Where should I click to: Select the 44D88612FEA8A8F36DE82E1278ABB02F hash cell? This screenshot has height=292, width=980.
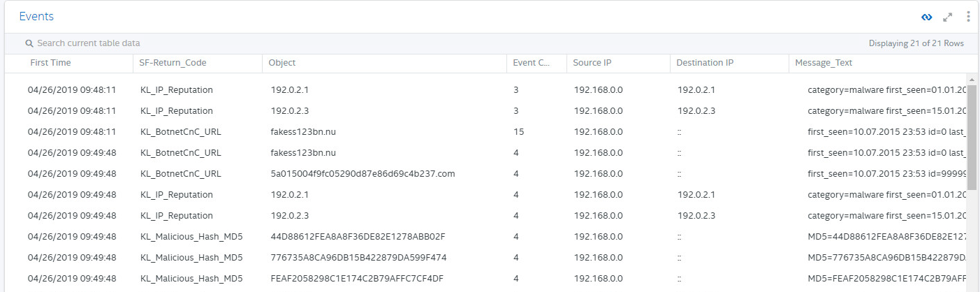[358, 237]
